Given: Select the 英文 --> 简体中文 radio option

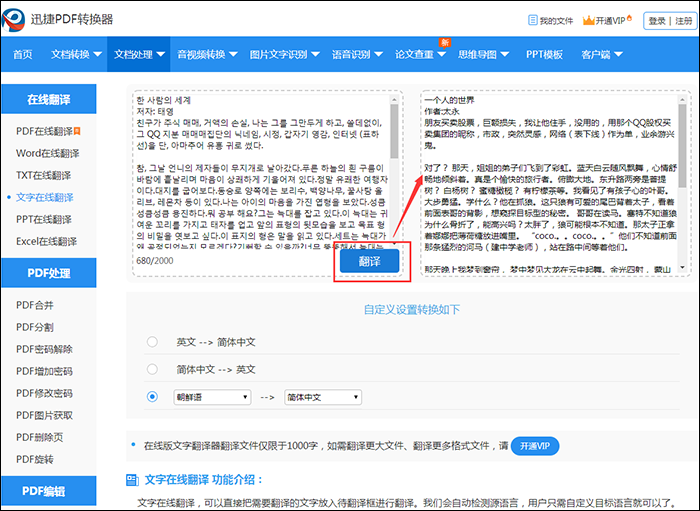Looking at the screenshot, I should [152, 342].
